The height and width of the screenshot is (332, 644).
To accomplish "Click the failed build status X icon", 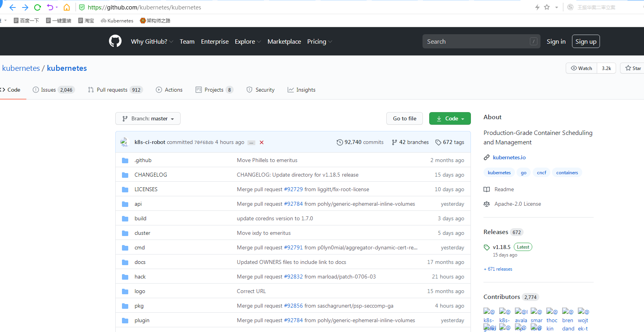I will click(262, 142).
